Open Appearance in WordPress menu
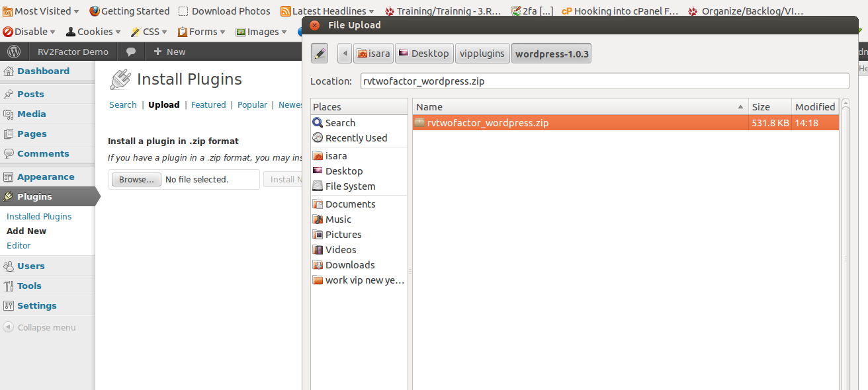This screenshot has width=868, height=390. coord(47,176)
